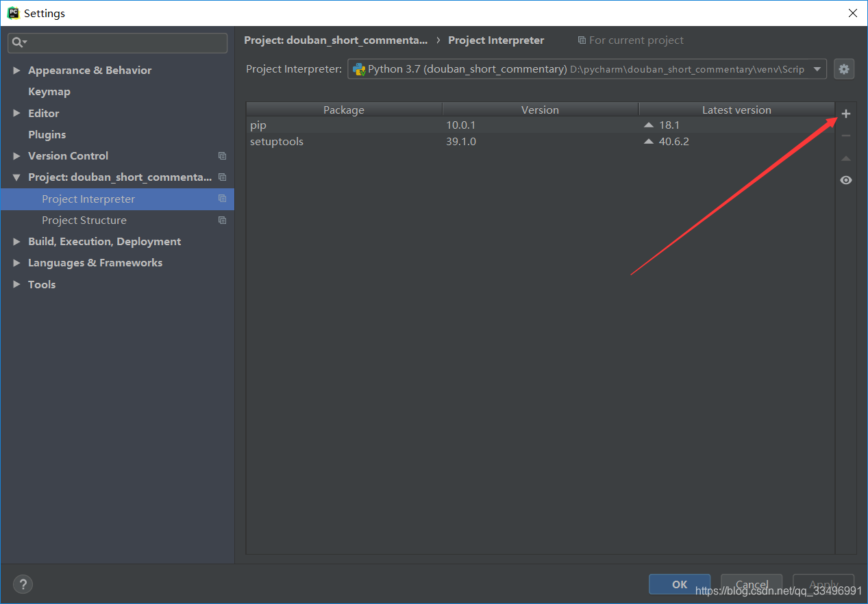This screenshot has height=604, width=868.
Task: Expand Appearance & Behavior section
Action: pos(16,71)
